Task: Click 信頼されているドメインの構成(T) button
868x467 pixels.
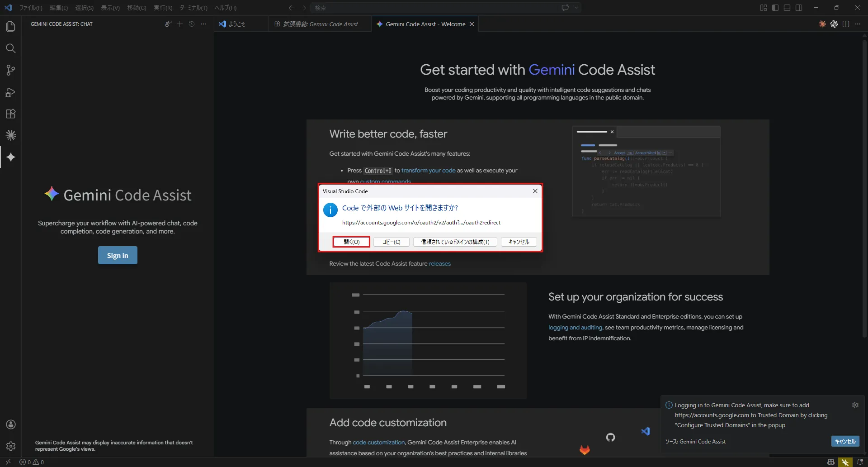Action: coord(455,242)
